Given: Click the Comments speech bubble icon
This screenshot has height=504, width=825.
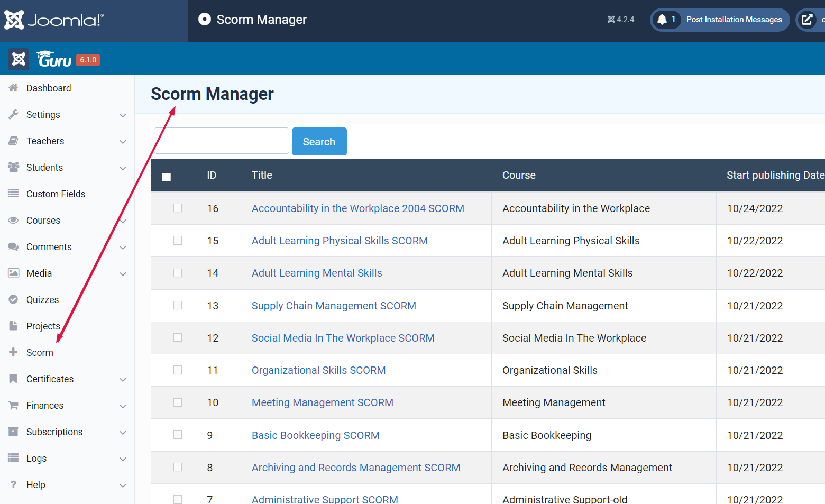Looking at the screenshot, I should click(x=13, y=246).
